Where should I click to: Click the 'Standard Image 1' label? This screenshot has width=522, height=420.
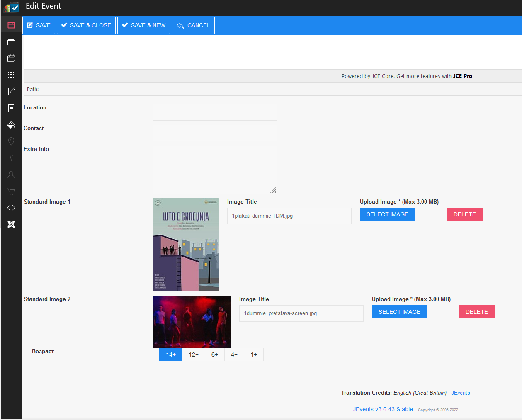click(47, 202)
